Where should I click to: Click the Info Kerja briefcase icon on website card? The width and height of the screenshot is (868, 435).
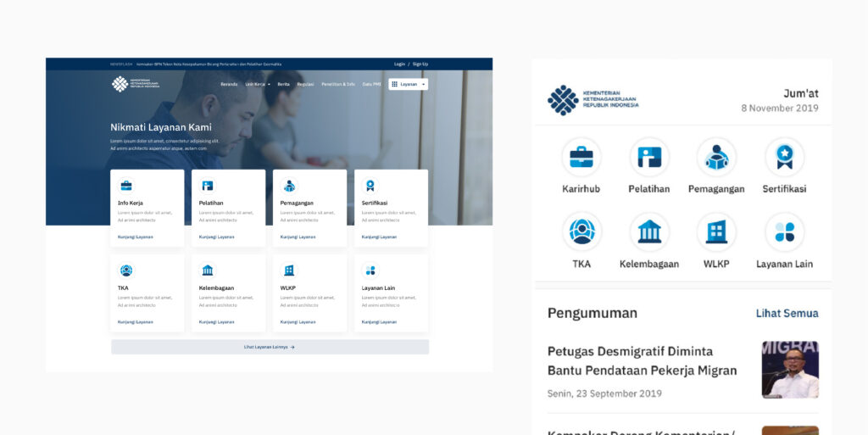[126, 186]
